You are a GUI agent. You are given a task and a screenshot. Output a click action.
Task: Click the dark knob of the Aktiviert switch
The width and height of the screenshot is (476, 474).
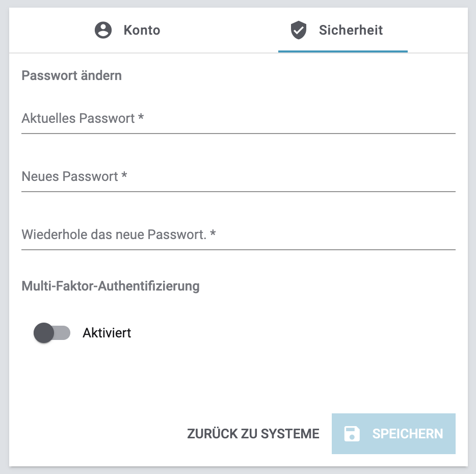click(x=44, y=333)
